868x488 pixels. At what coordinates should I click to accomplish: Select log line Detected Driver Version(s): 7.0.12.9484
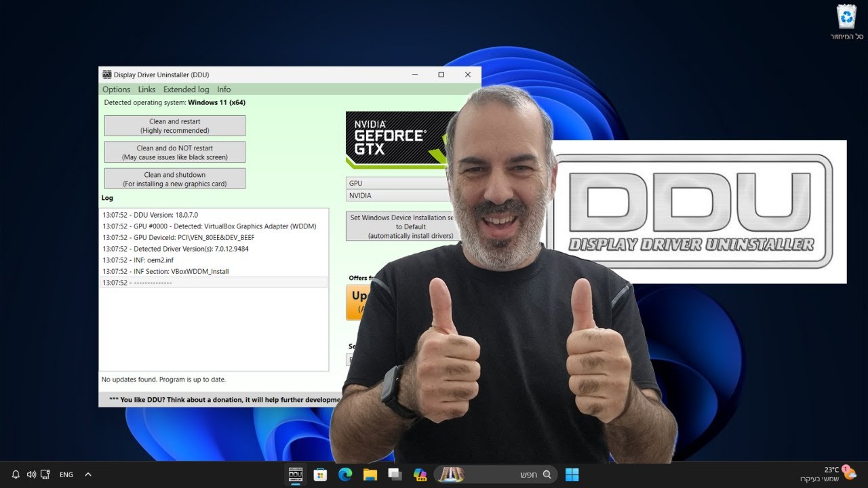tap(214, 249)
